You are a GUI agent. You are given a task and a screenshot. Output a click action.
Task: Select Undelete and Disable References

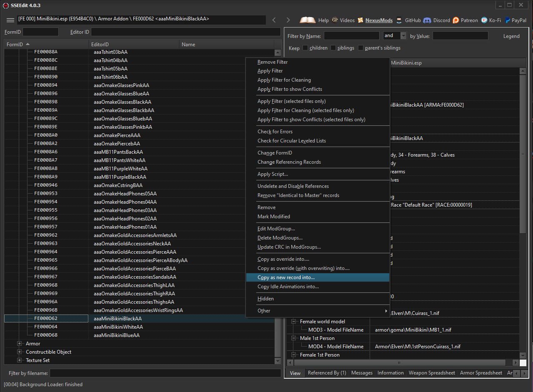(318, 186)
